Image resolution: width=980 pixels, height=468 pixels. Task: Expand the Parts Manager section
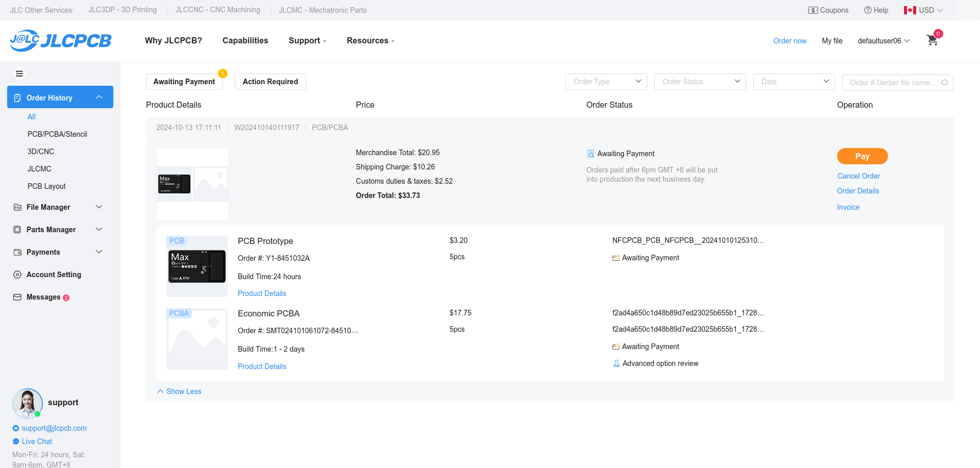pos(99,230)
